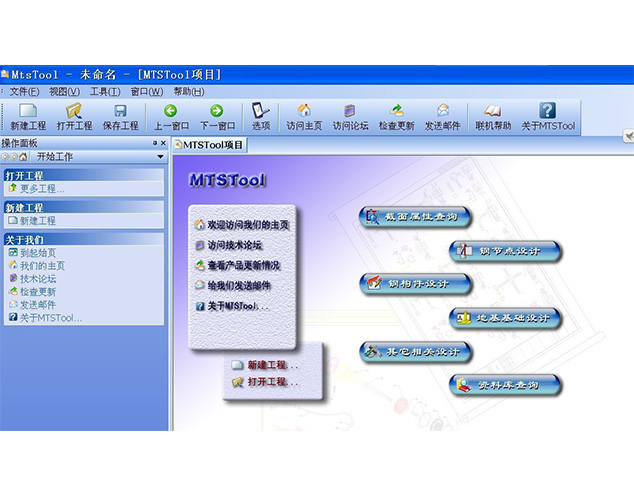This screenshot has height=495, width=634.
Task: Click the 新建工程 section header
Action: pos(84,208)
